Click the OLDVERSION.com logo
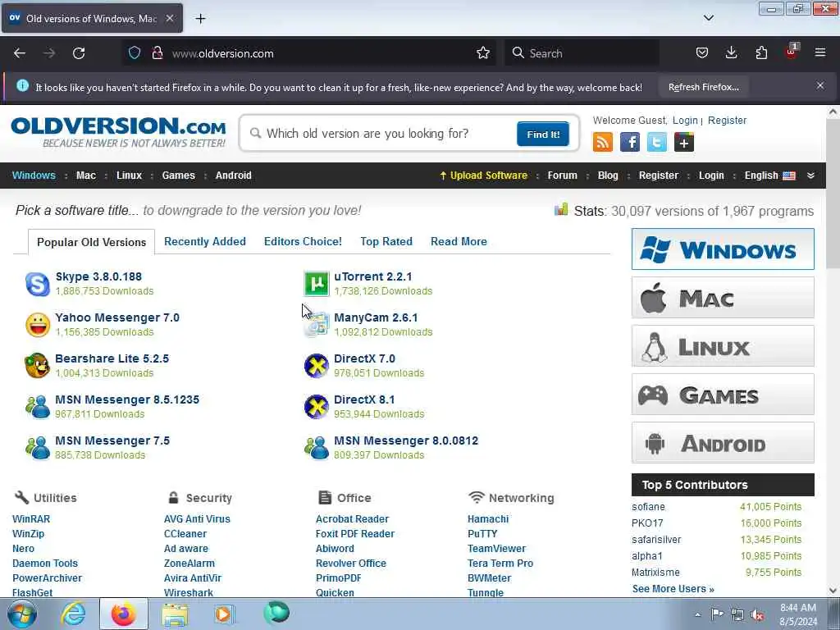840x630 pixels. pos(118,132)
